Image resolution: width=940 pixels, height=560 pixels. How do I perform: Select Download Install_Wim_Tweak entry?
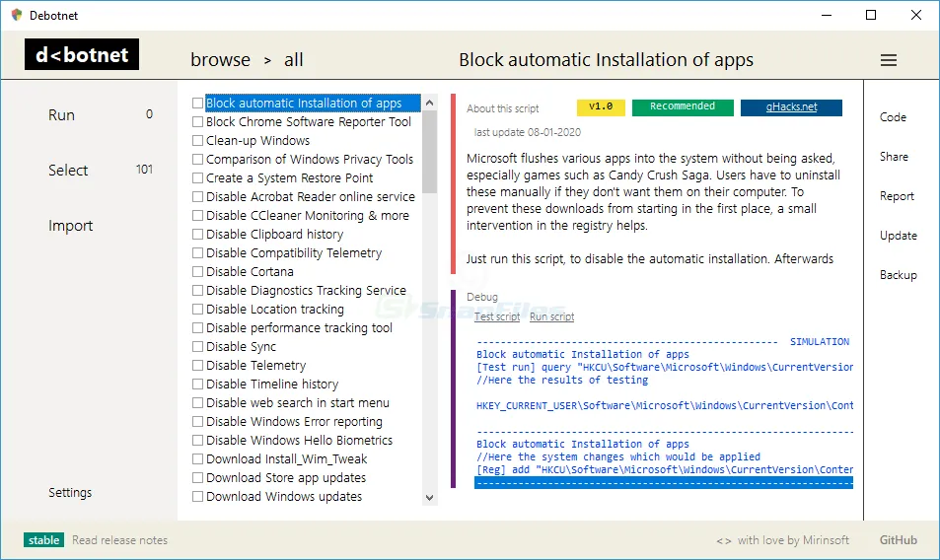click(287, 458)
